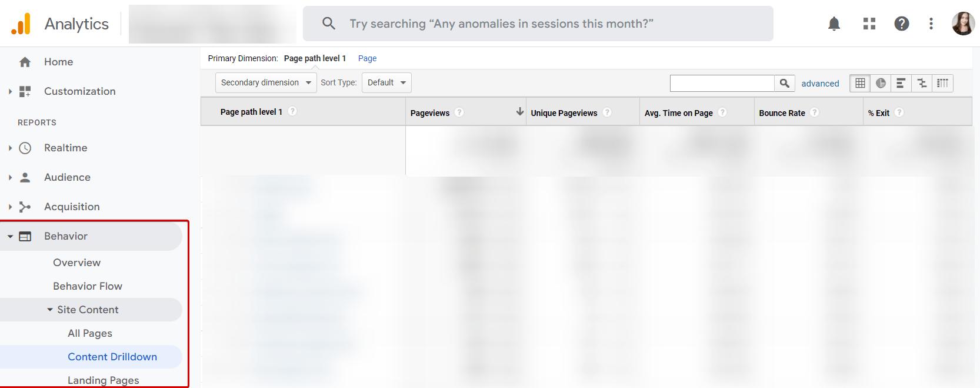Click the advanced filter link
Screen dimensions: 980x388
coord(820,83)
